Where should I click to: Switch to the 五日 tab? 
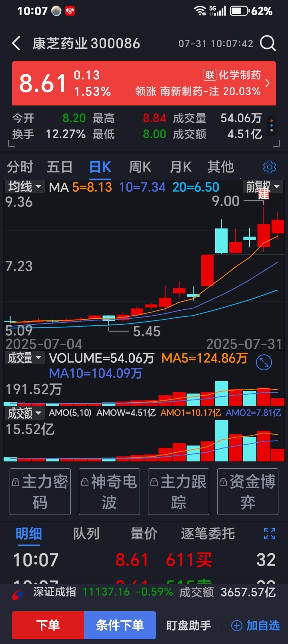coord(60,167)
